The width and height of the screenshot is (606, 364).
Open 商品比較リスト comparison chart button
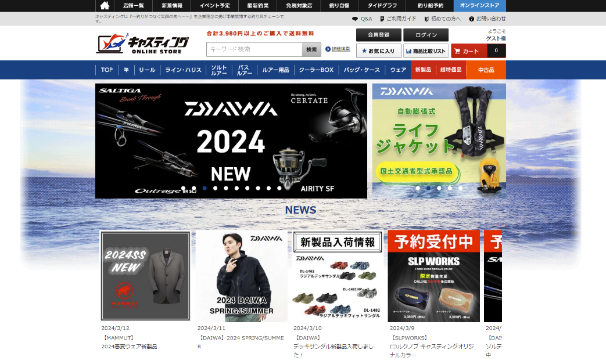tap(426, 51)
